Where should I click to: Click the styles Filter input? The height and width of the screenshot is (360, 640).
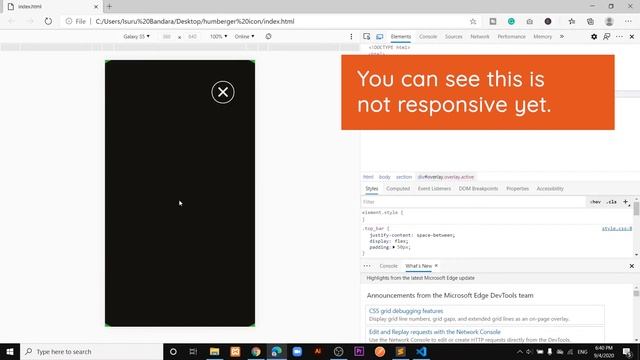pos(473,202)
